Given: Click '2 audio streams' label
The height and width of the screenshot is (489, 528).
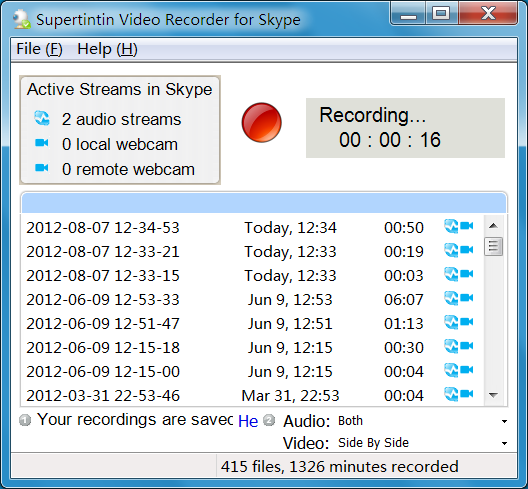Looking at the screenshot, I should click(122, 120).
